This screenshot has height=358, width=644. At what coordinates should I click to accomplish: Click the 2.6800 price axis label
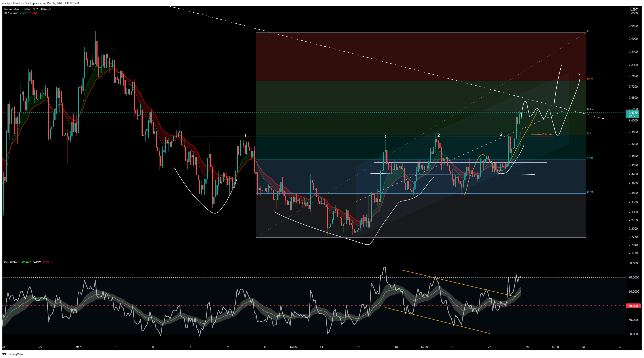click(633, 98)
